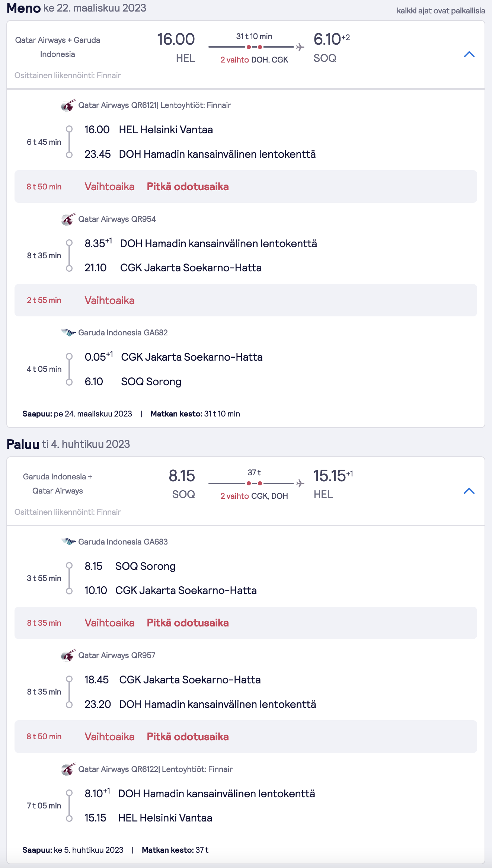Click the airplane icon on outbound route line

click(x=300, y=47)
